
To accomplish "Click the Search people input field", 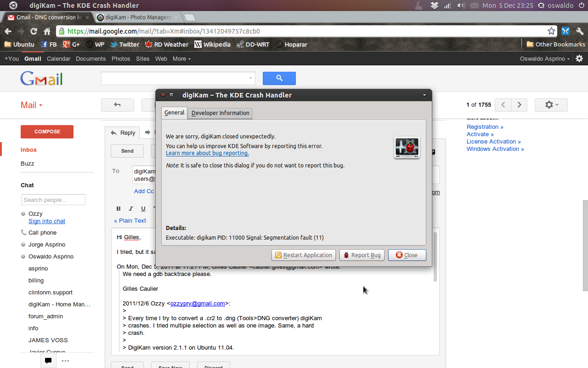I will pos(53,200).
